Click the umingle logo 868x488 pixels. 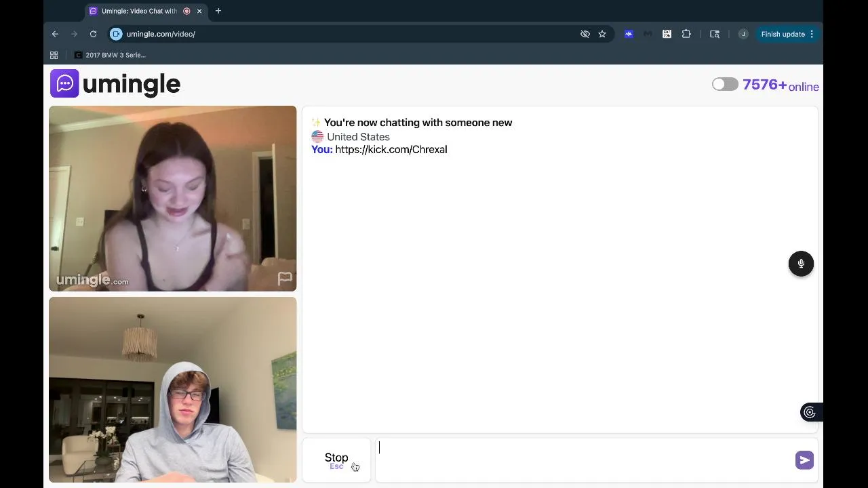pyautogui.click(x=115, y=84)
